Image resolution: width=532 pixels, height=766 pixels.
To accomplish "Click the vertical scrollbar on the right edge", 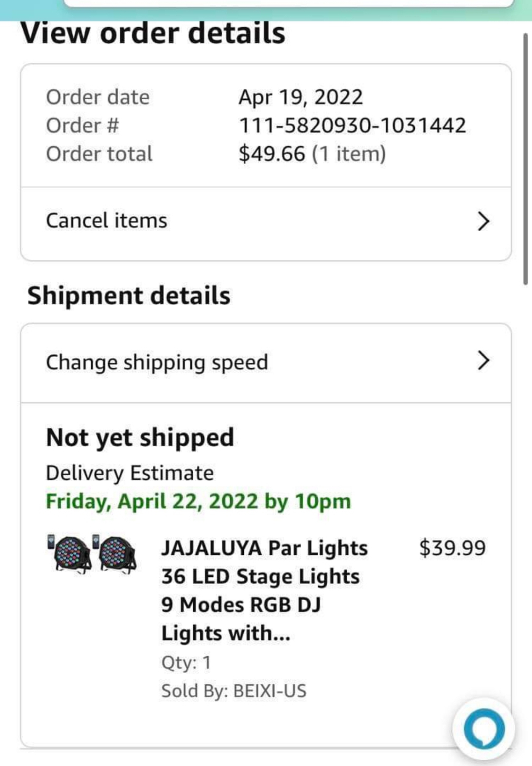I will 525,158.
